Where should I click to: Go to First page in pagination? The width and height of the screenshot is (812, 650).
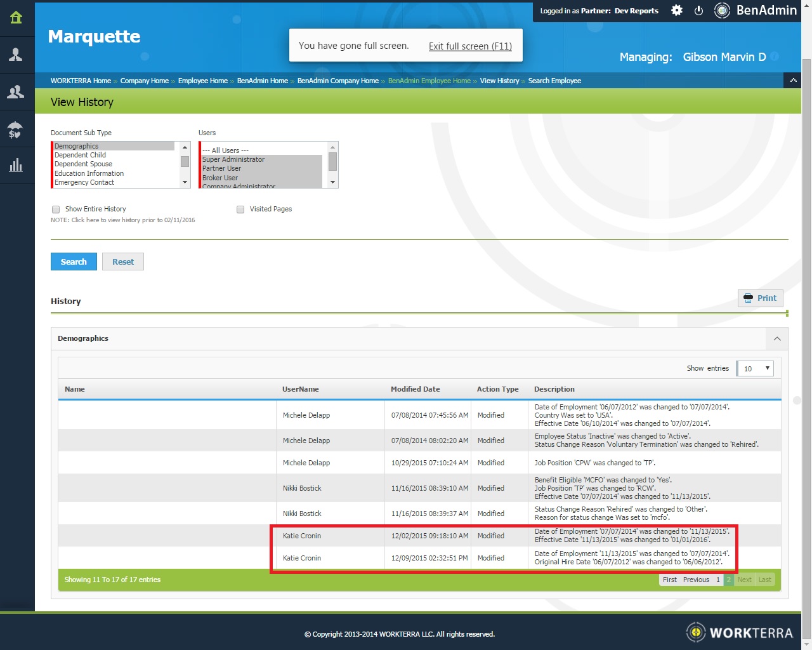[x=669, y=580]
